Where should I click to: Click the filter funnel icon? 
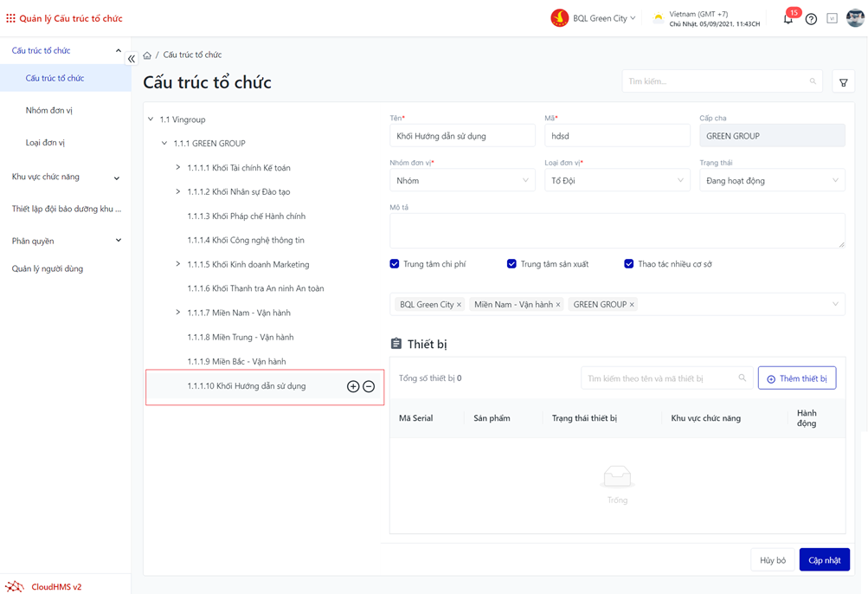(x=843, y=82)
